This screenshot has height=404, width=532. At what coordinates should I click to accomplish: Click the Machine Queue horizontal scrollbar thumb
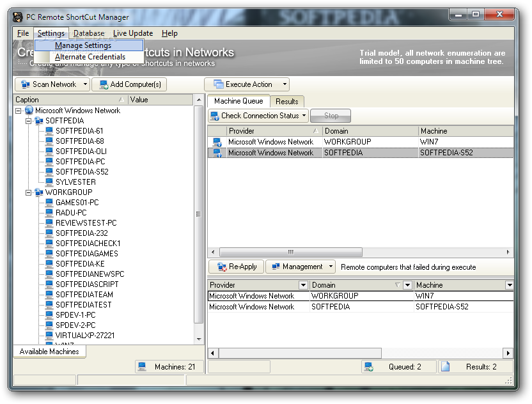point(291,252)
